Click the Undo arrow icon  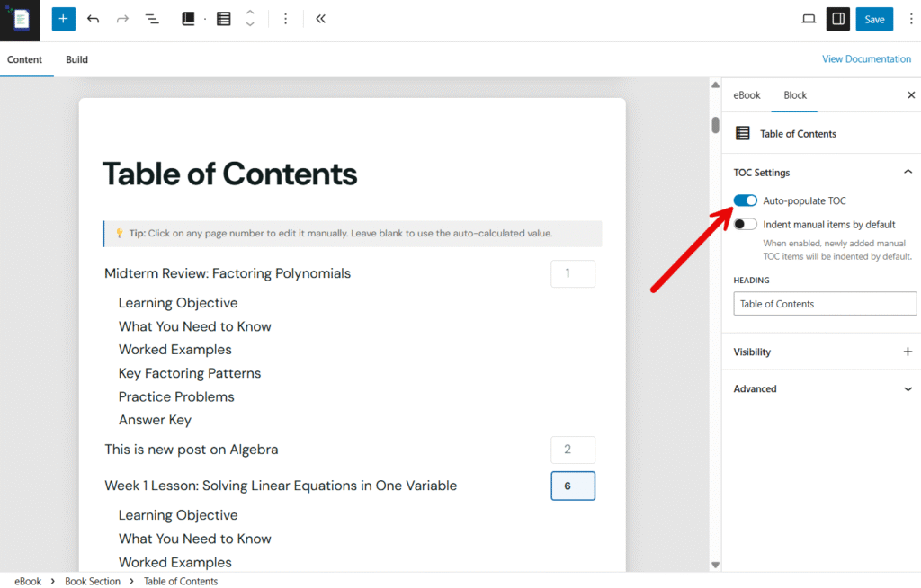93,18
